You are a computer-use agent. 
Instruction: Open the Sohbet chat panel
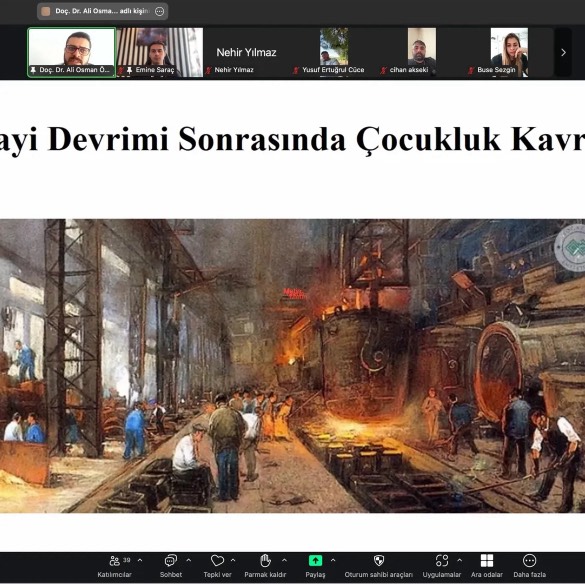click(x=171, y=566)
